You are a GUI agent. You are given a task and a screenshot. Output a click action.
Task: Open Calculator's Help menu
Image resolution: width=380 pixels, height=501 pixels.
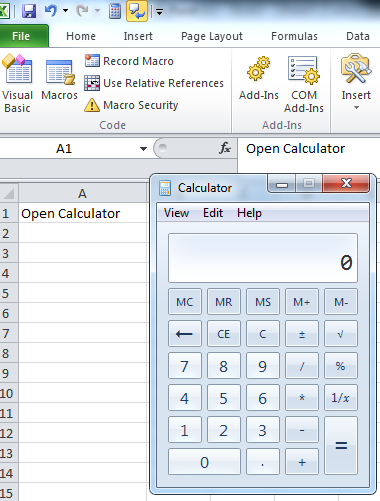[249, 213]
